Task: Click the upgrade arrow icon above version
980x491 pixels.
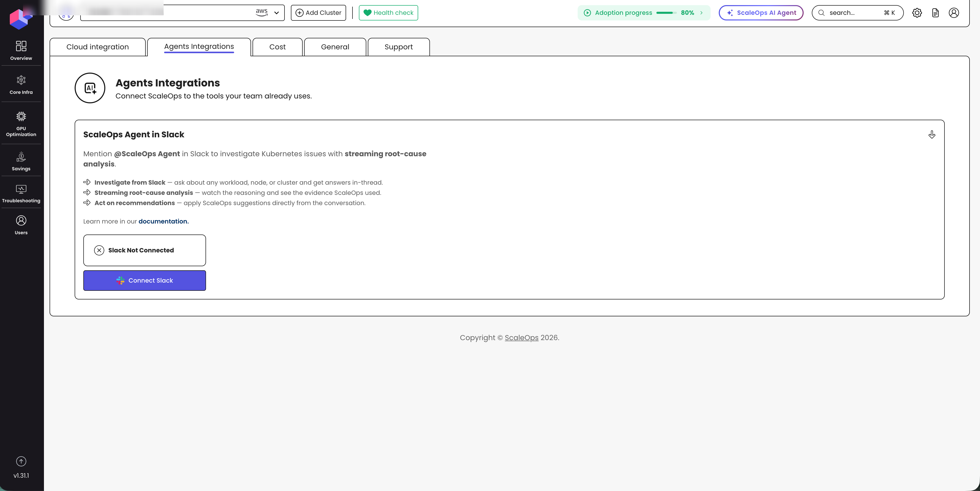Action: pyautogui.click(x=21, y=461)
